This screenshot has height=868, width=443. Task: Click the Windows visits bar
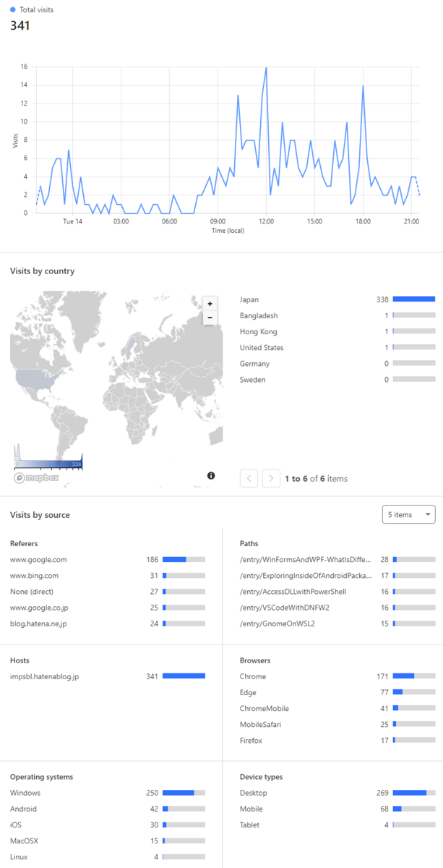click(184, 793)
